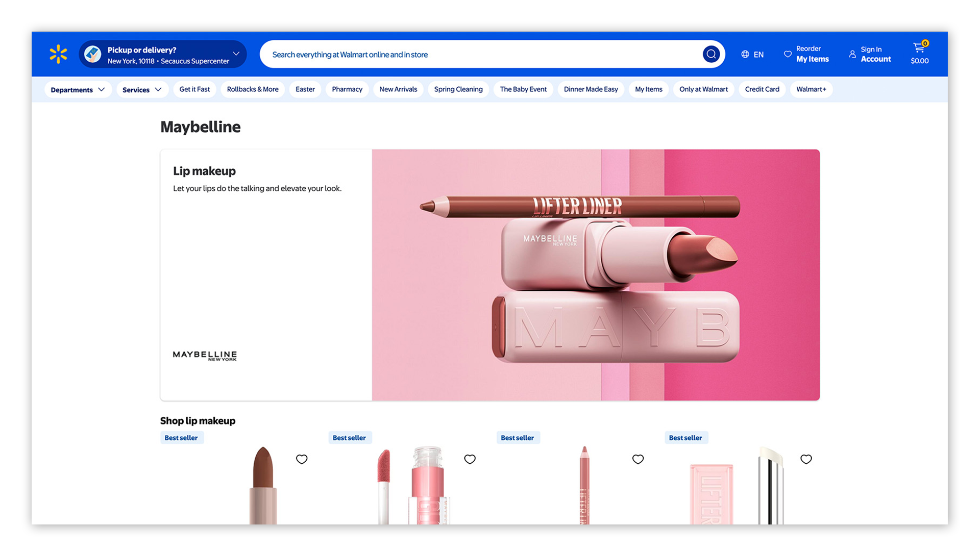This screenshot has width=980, height=551.
Task: Open the Pharmacy nav item
Action: (x=347, y=89)
